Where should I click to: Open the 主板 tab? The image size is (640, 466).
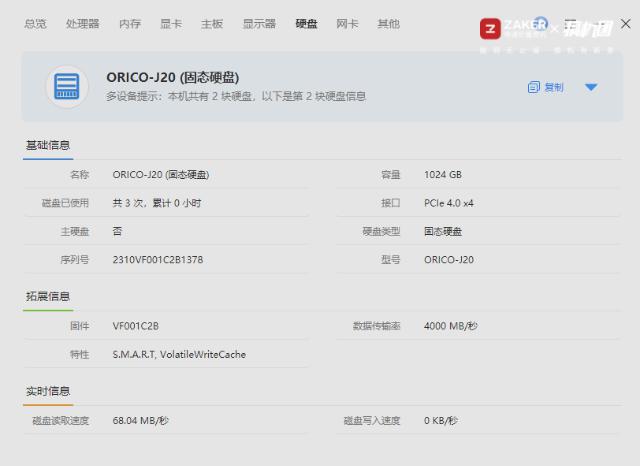coord(212,24)
